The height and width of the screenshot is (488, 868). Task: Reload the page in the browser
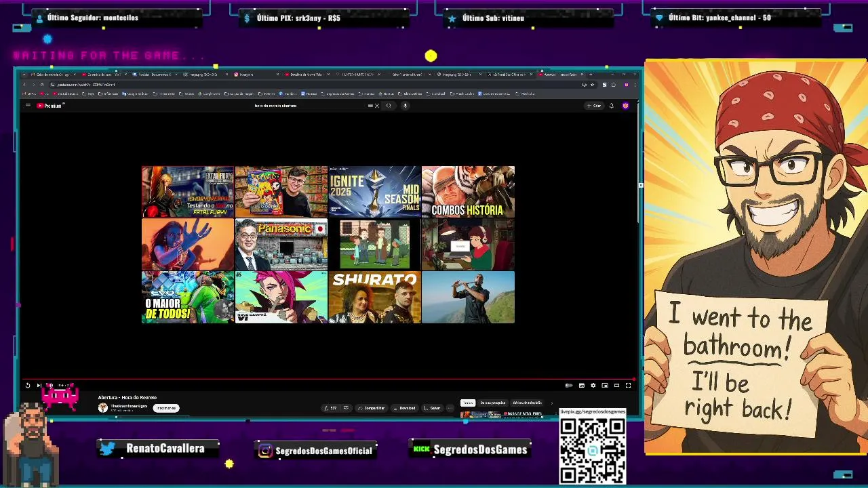[42, 85]
